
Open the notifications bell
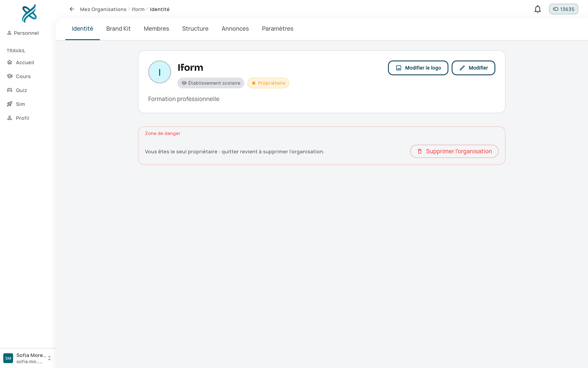537,9
